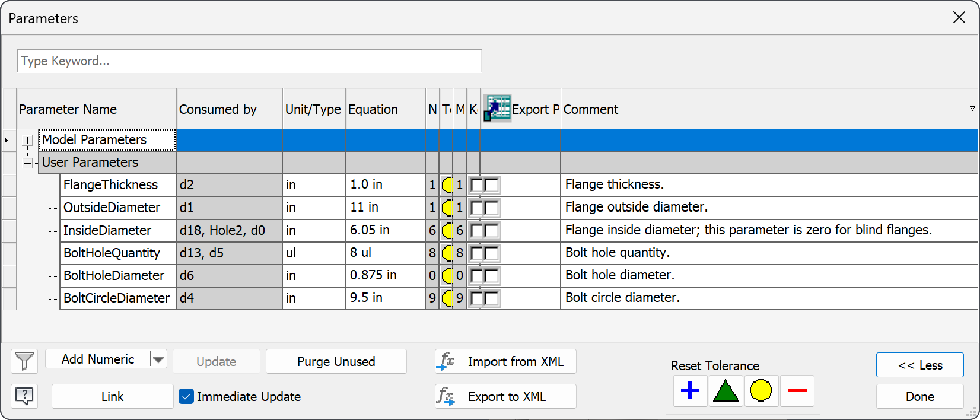Edit the equation 11 in
The width and height of the screenshot is (980, 420).
[386, 208]
